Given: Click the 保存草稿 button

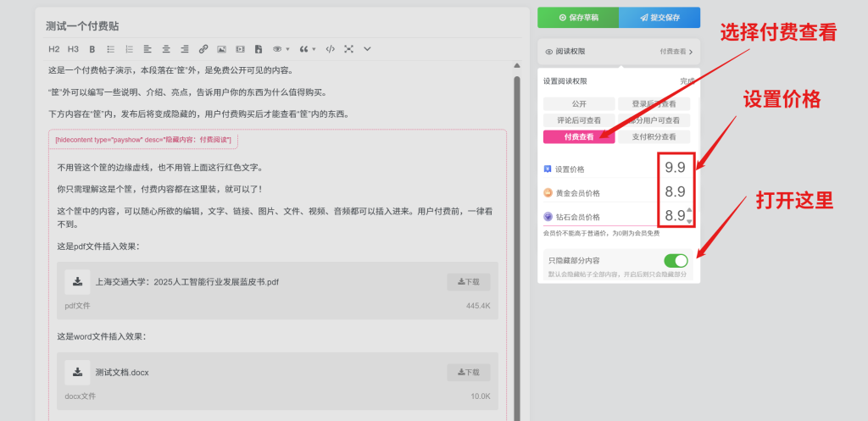Looking at the screenshot, I should coord(578,17).
